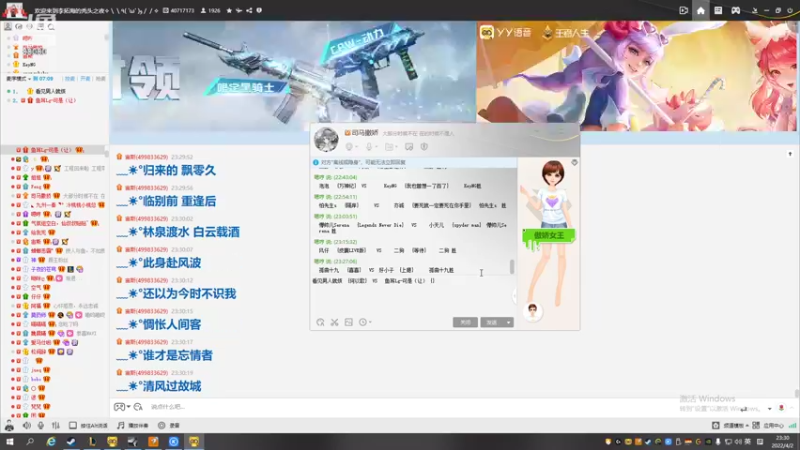Viewport: 800px width, 450px height.
Task: Open Internet Explorer from the taskbar
Action: click(x=51, y=441)
